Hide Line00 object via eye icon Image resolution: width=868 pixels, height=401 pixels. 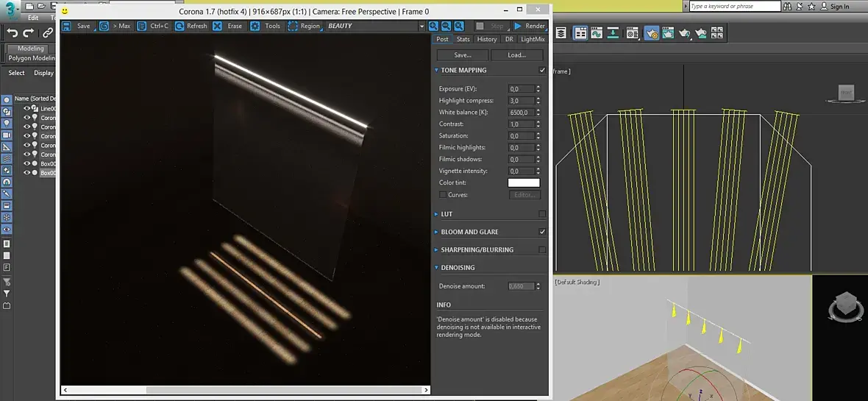click(x=27, y=108)
